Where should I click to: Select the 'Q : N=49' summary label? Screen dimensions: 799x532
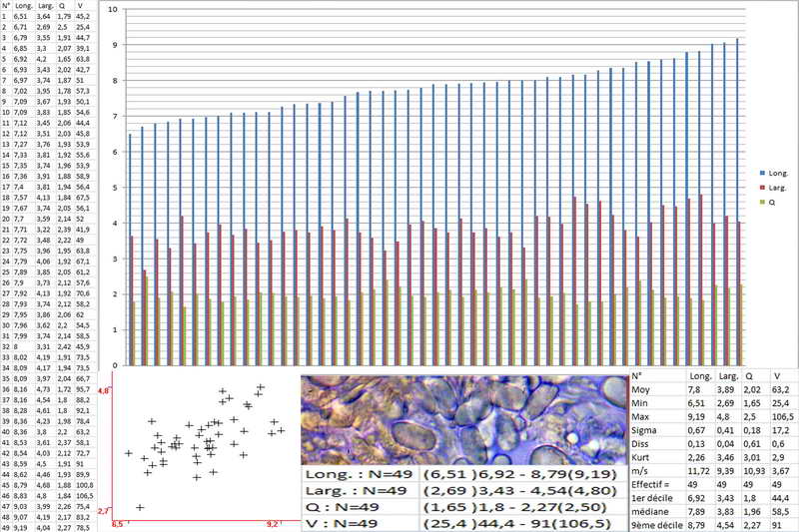(x=342, y=507)
